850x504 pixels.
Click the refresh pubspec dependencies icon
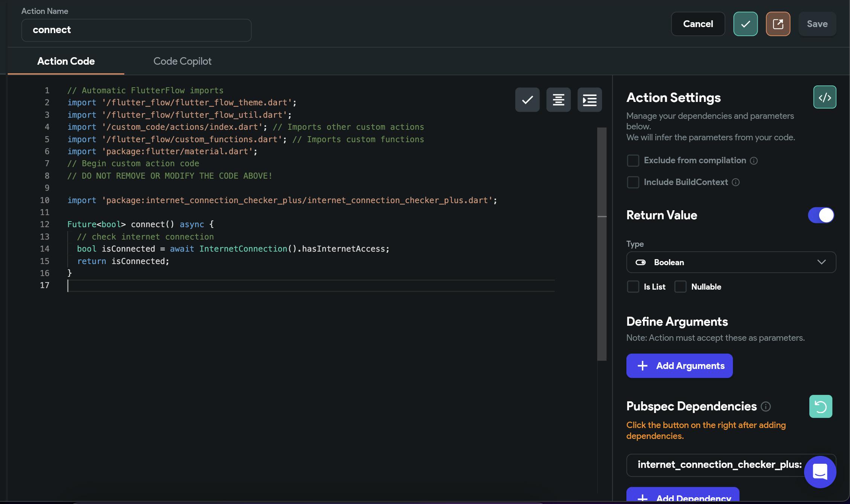coord(820,406)
